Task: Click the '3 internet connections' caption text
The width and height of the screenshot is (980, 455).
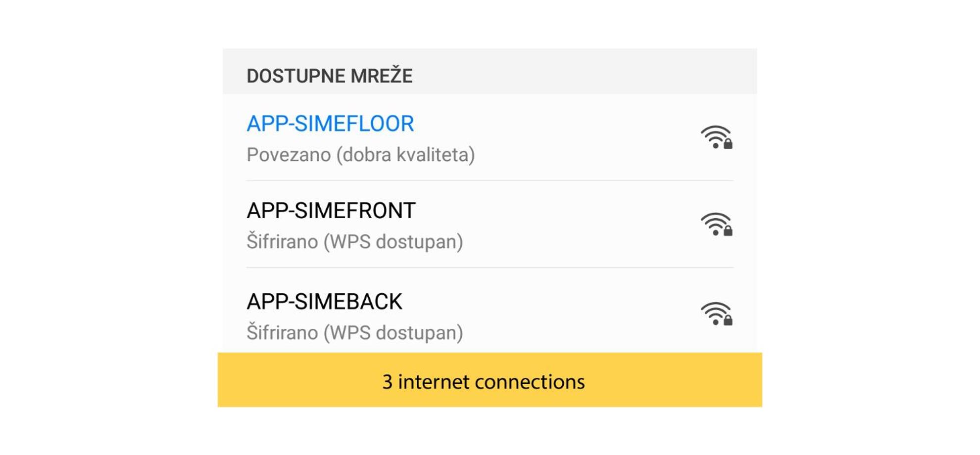Action: (x=484, y=382)
